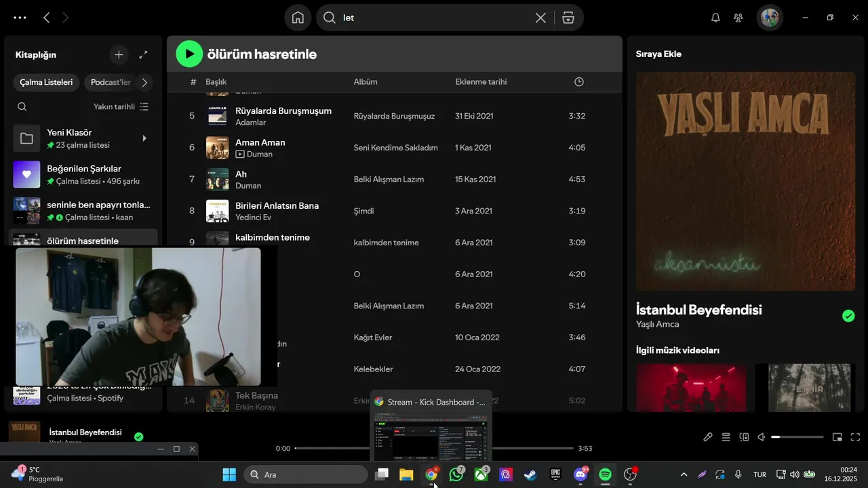Open connect to a device icon
The image size is (868, 488).
pos(744,437)
